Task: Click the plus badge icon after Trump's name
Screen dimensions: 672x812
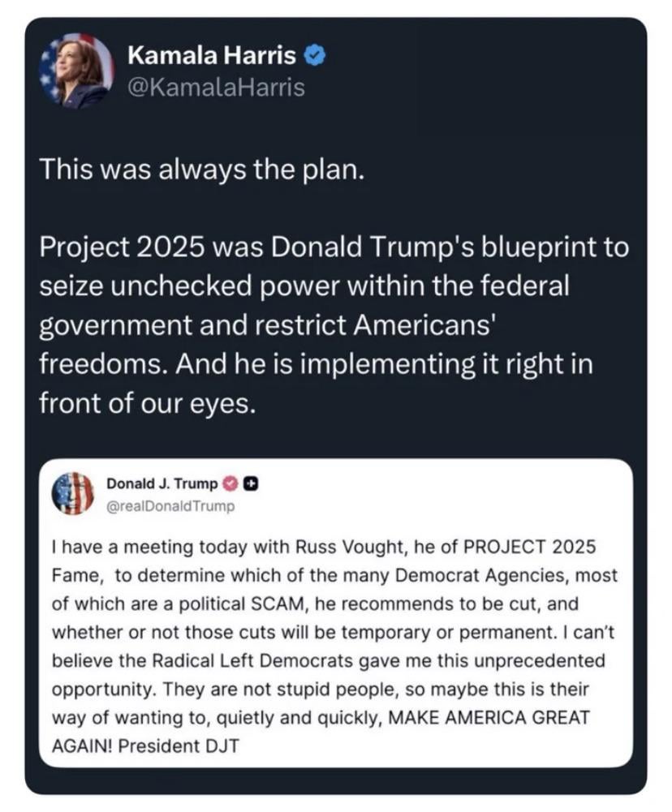Action: click(251, 484)
